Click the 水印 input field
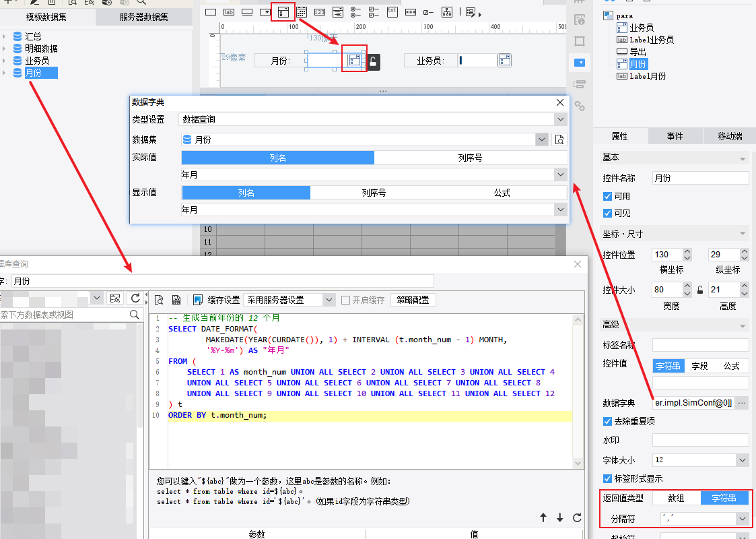Screen dimensions: 756x539 tap(701, 440)
